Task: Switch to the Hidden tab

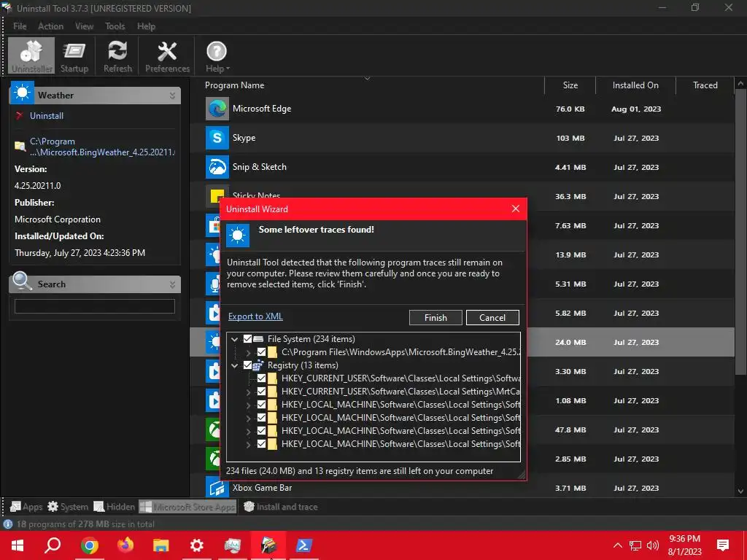Action: pyautogui.click(x=115, y=507)
